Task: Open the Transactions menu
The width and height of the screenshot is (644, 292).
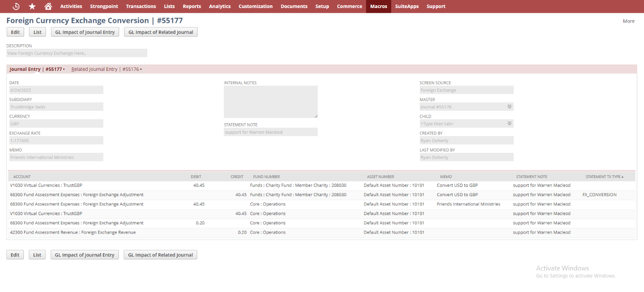Action: click(x=141, y=6)
